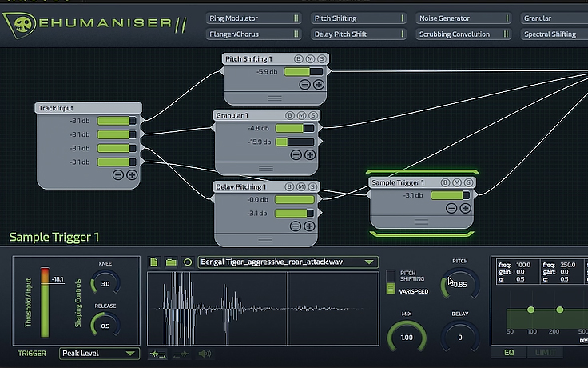Click the KNEE knob
This screenshot has height=368, width=588.
click(x=105, y=283)
